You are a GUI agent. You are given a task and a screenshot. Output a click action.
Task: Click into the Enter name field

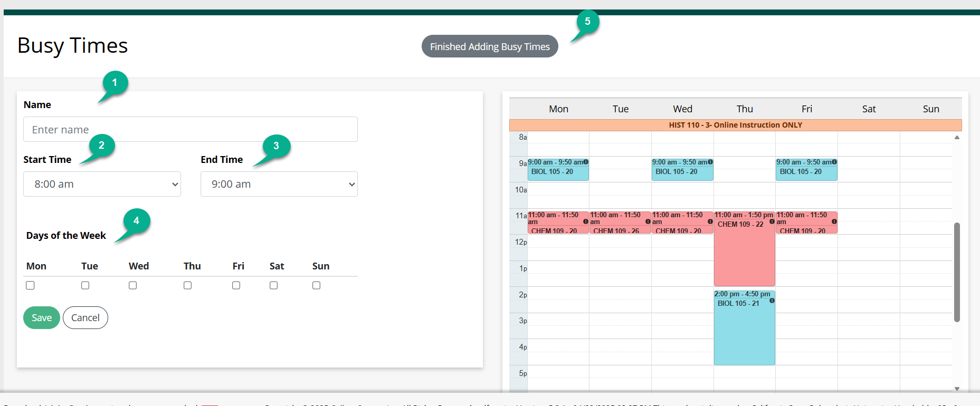[190, 130]
